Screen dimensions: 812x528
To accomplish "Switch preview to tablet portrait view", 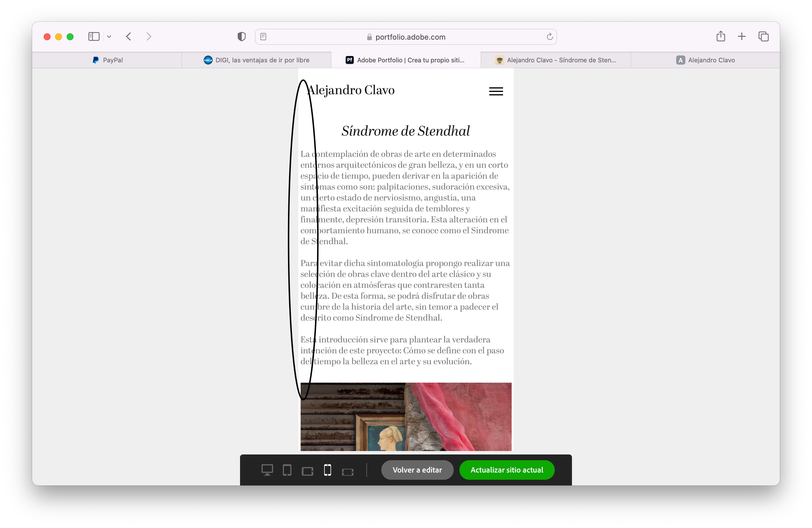I will click(287, 470).
